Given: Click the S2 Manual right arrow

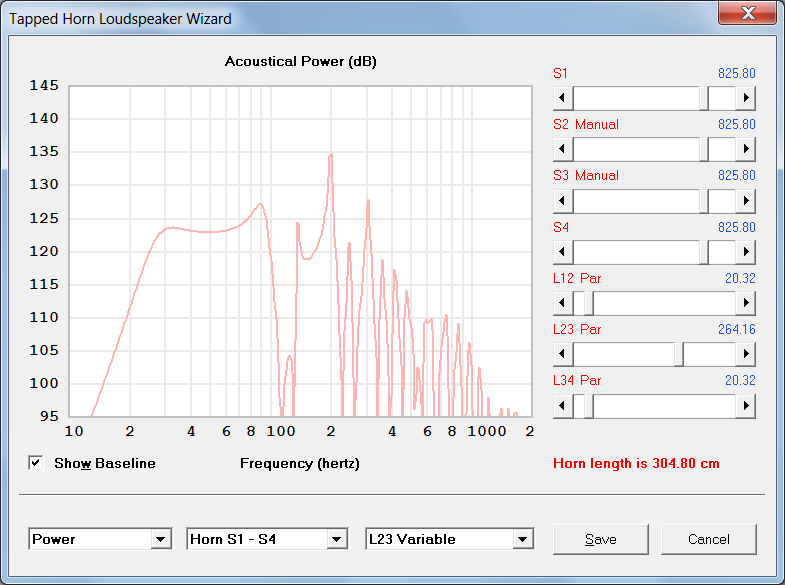Looking at the screenshot, I should coord(745,149).
